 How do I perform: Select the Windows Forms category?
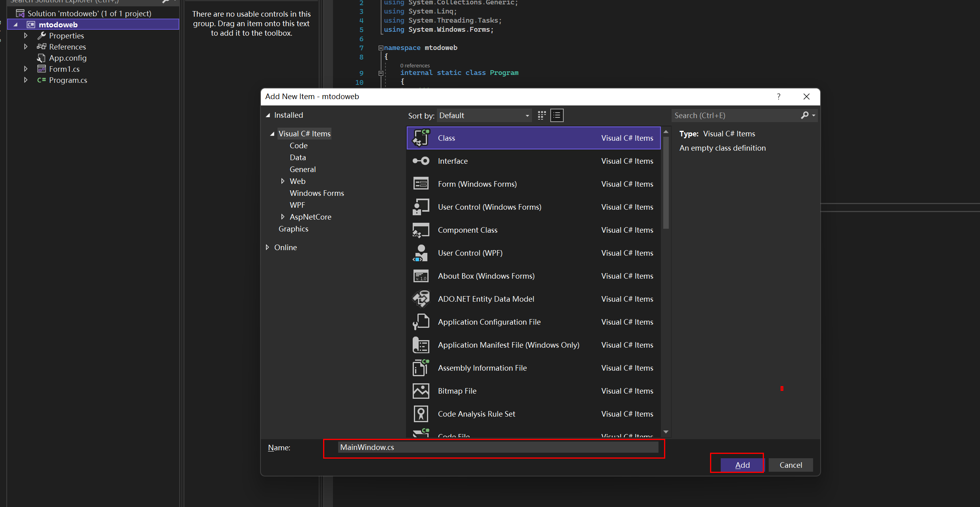coord(316,193)
